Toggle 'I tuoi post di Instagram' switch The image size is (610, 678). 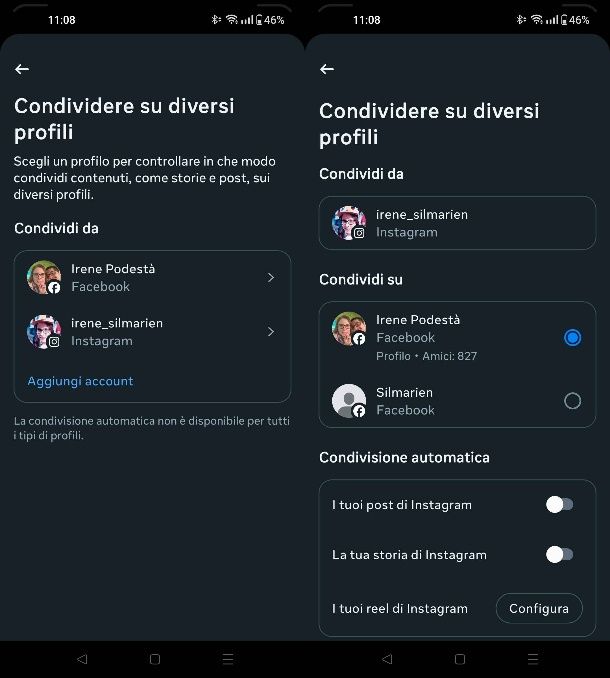point(559,504)
